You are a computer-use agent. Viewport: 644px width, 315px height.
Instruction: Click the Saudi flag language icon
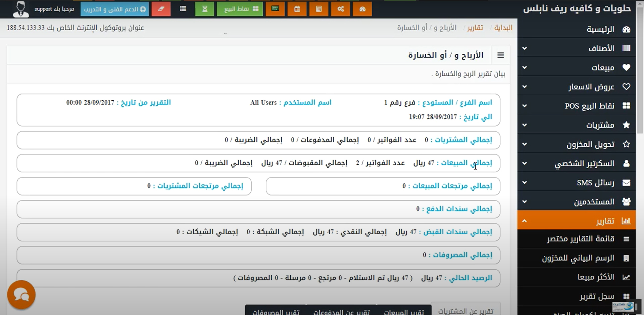point(275,9)
